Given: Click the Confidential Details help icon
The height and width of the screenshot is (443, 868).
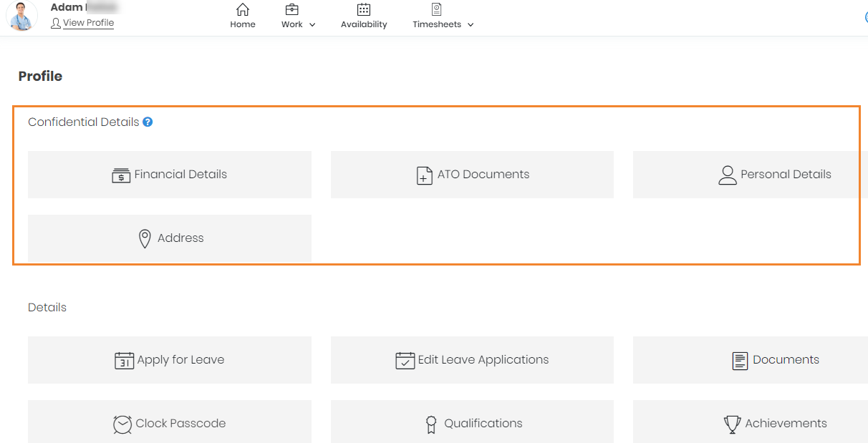Looking at the screenshot, I should coord(148,122).
